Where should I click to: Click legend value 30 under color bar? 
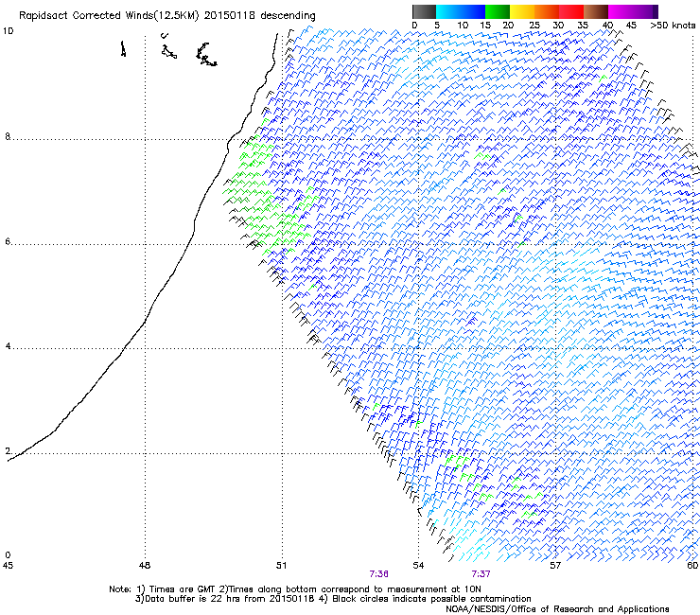(x=558, y=26)
